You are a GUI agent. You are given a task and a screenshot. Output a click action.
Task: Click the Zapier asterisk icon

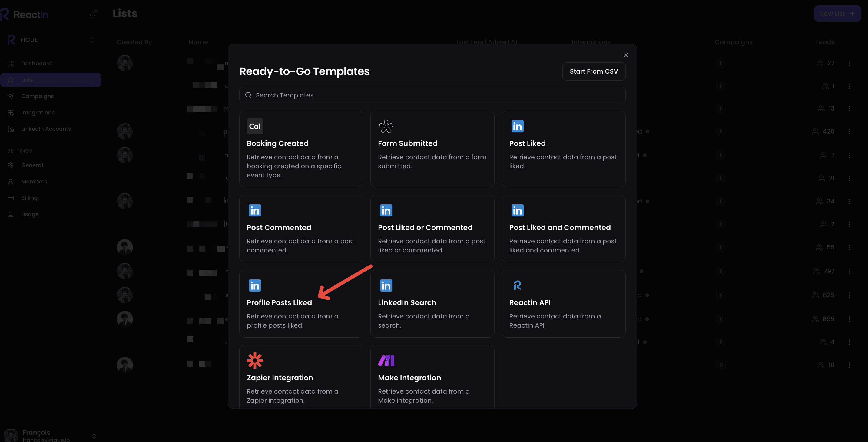(x=255, y=361)
